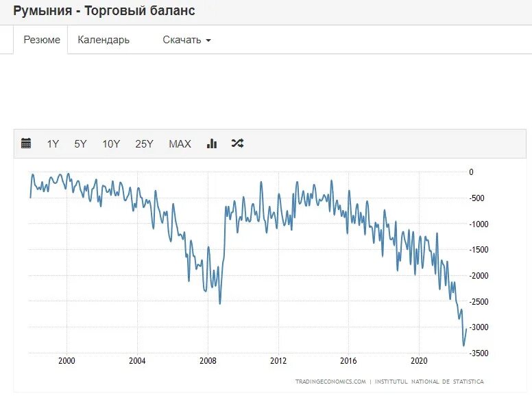Viewport: 532px width, 420px height.
Task: Switch to the Календарь tab
Action: pyautogui.click(x=104, y=40)
